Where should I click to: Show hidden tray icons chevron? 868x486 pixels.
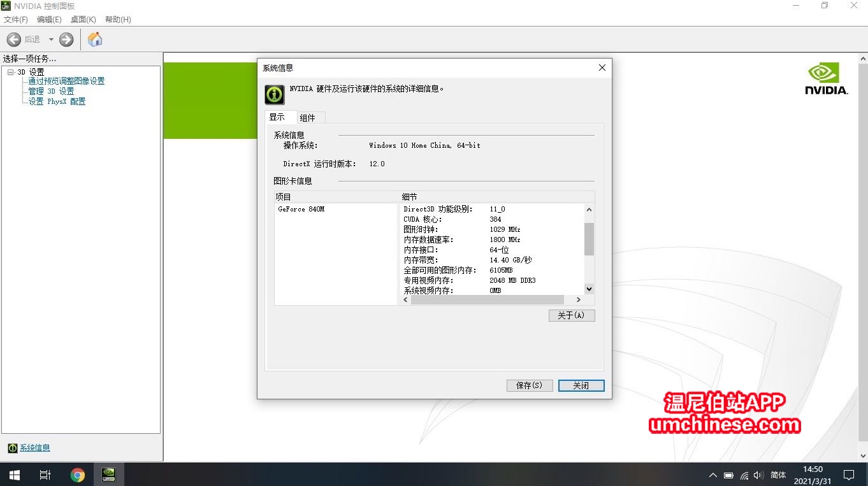pos(713,475)
